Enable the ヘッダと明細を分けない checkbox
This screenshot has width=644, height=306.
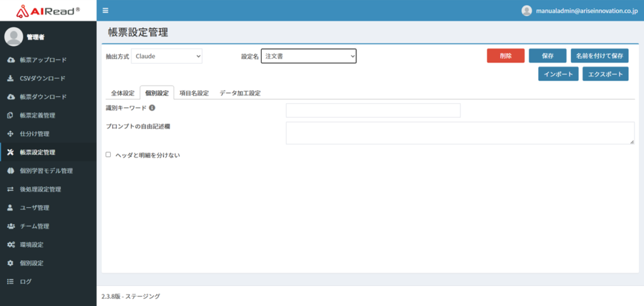[108, 154]
